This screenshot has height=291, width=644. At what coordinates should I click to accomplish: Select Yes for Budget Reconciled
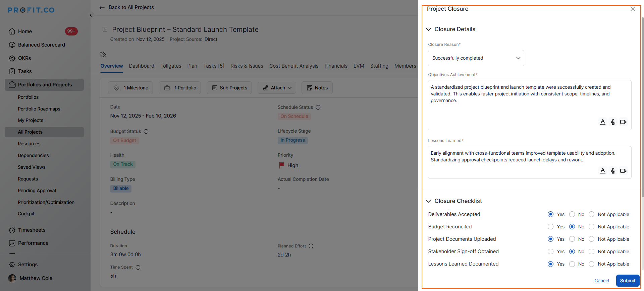tap(550, 227)
